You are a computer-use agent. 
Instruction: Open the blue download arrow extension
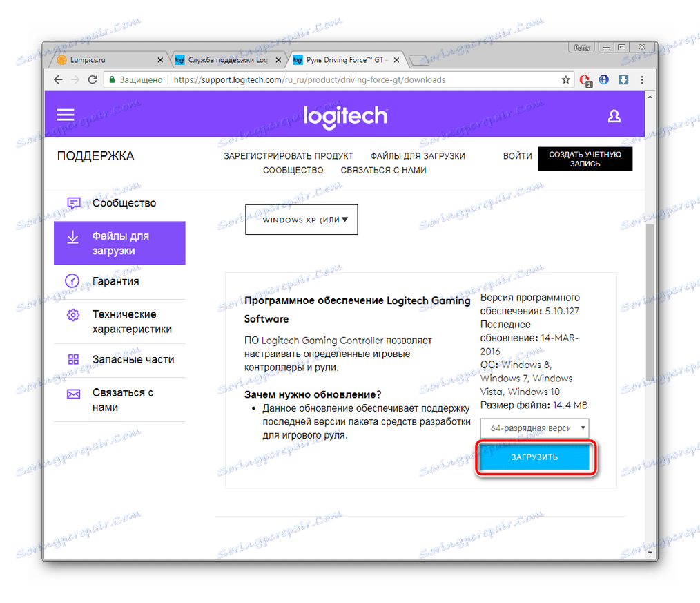click(x=623, y=79)
